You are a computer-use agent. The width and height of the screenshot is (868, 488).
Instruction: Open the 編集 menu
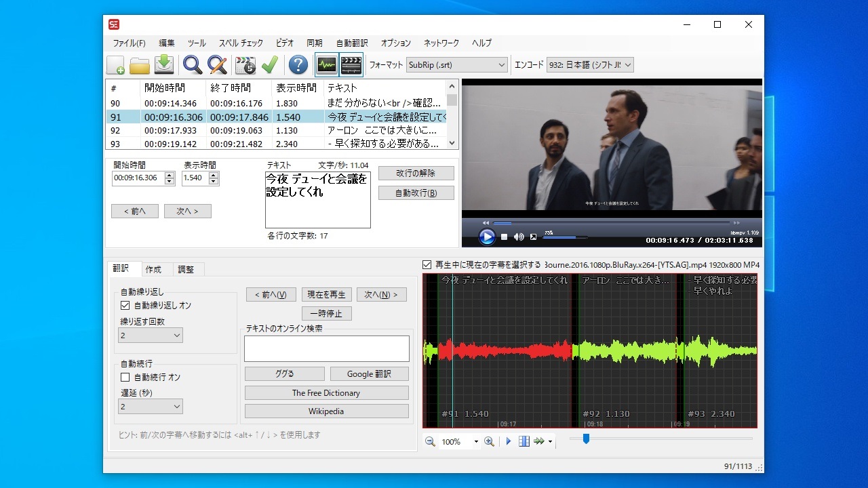point(167,43)
